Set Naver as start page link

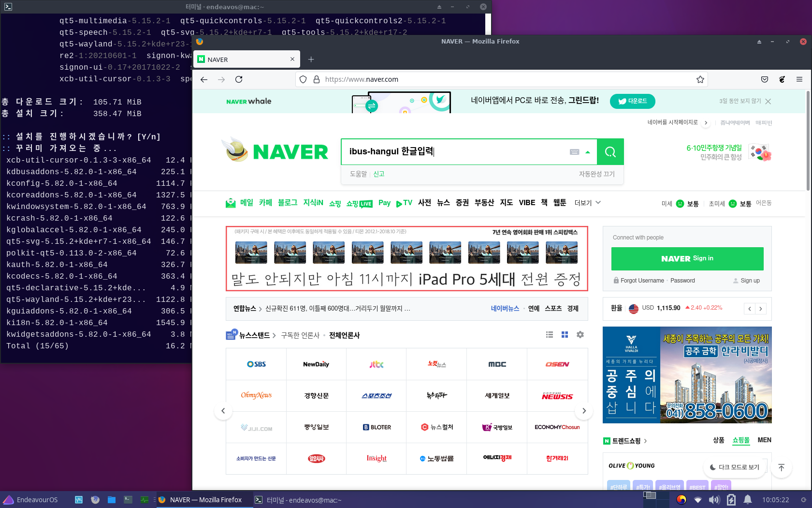pyautogui.click(x=673, y=122)
